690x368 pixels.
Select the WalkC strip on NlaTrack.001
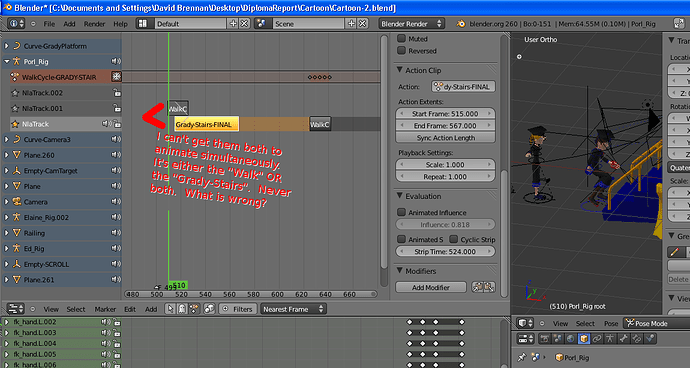click(178, 108)
